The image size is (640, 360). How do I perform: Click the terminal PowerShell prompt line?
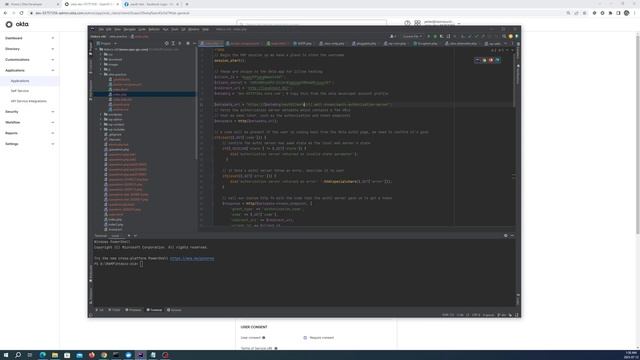pyautogui.click(x=118, y=264)
